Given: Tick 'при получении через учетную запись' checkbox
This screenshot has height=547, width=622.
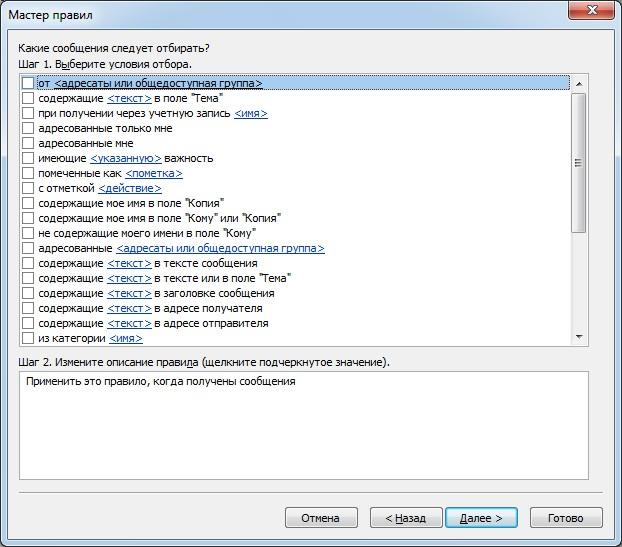Looking at the screenshot, I should pyautogui.click(x=28, y=113).
